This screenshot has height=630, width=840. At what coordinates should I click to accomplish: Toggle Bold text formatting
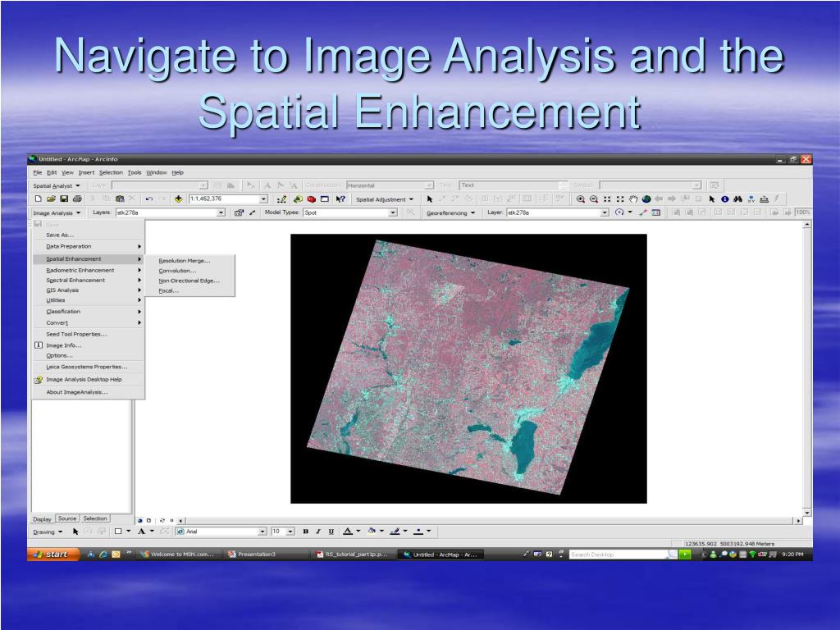point(306,532)
